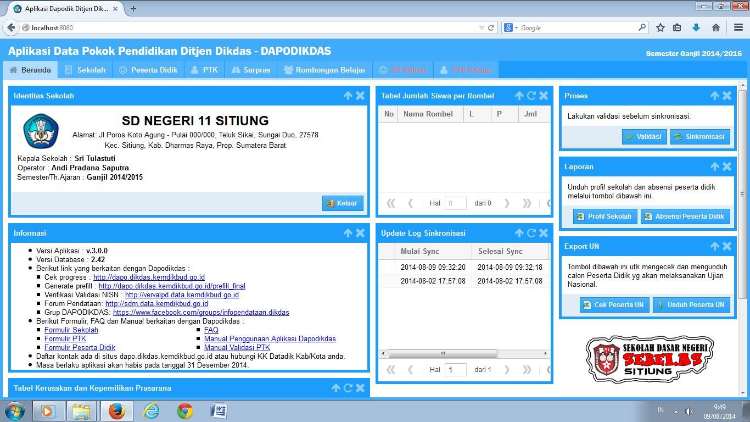Open the Sekolah tab
This screenshot has height=422, width=750.
pyautogui.click(x=85, y=70)
